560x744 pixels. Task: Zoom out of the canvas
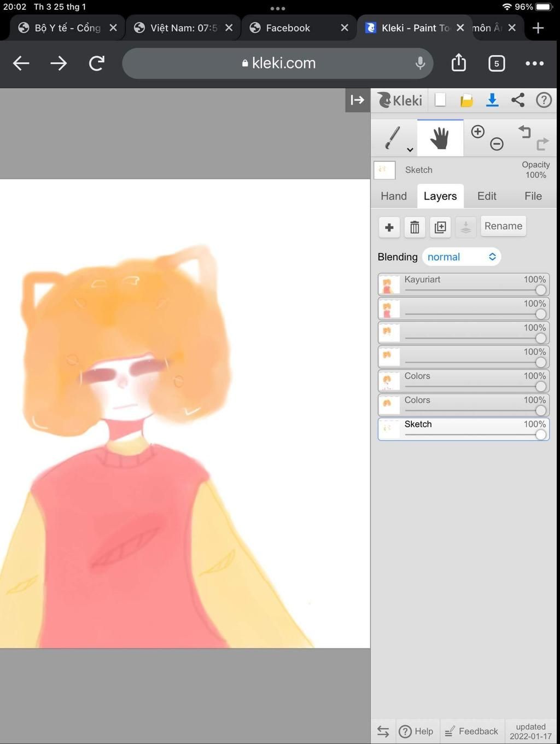tap(497, 144)
